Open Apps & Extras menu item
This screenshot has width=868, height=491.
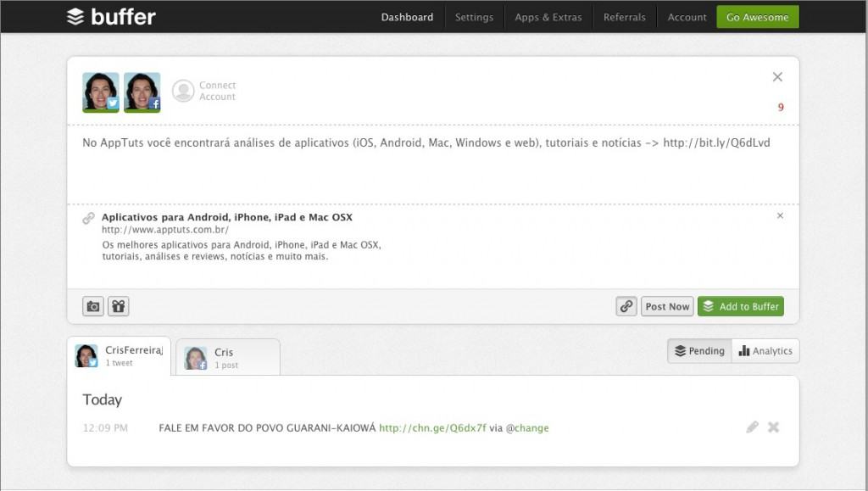(x=548, y=17)
